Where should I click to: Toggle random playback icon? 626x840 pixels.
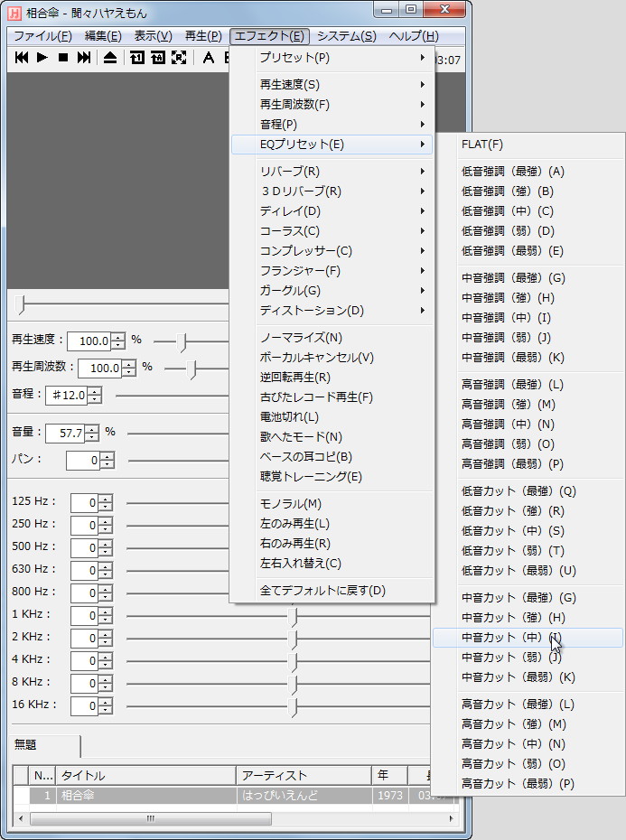(x=179, y=58)
